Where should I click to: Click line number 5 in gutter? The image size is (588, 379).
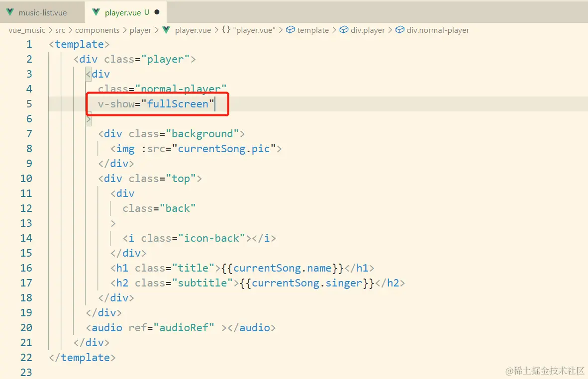click(x=29, y=104)
